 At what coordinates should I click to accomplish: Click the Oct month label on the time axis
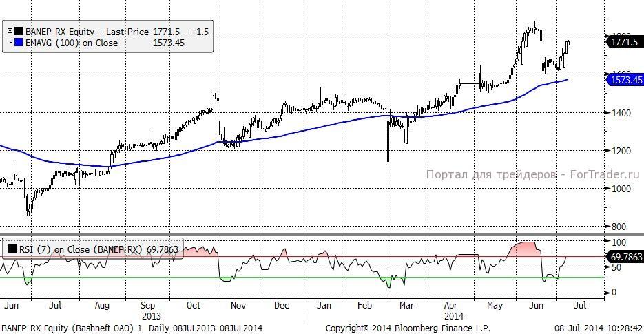tap(194, 306)
